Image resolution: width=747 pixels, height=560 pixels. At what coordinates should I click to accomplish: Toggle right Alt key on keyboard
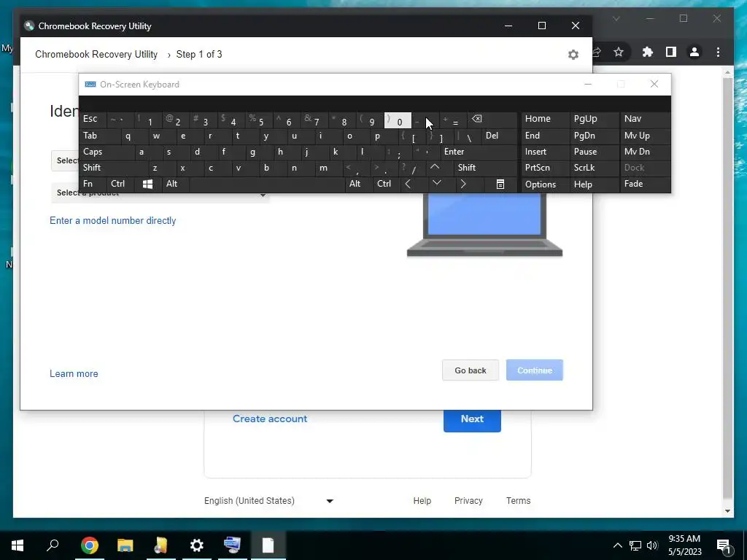point(359,184)
